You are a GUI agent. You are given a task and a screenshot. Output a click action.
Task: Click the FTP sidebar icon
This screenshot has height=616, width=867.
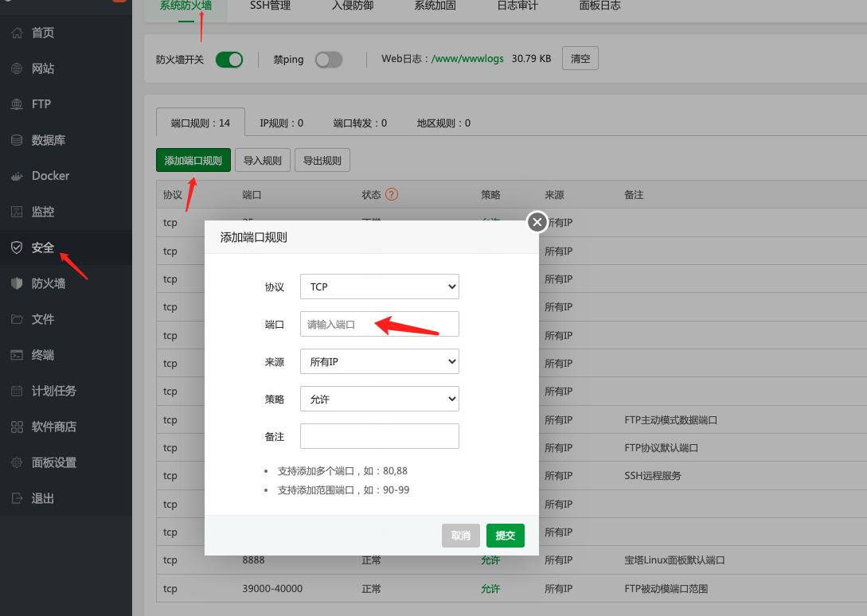pos(18,104)
